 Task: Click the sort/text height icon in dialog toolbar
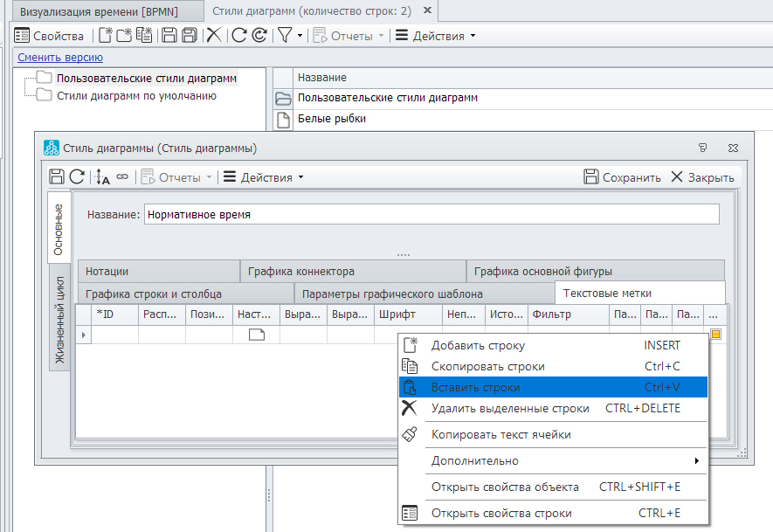[103, 177]
